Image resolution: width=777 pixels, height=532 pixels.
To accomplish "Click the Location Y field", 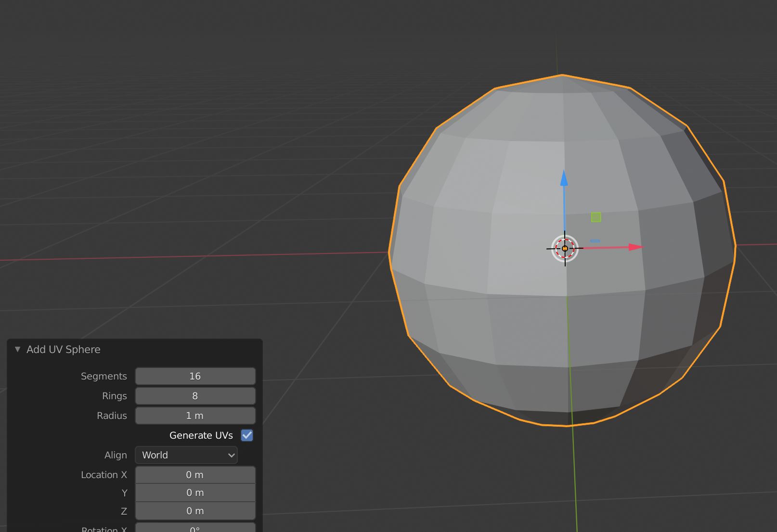I will point(195,493).
